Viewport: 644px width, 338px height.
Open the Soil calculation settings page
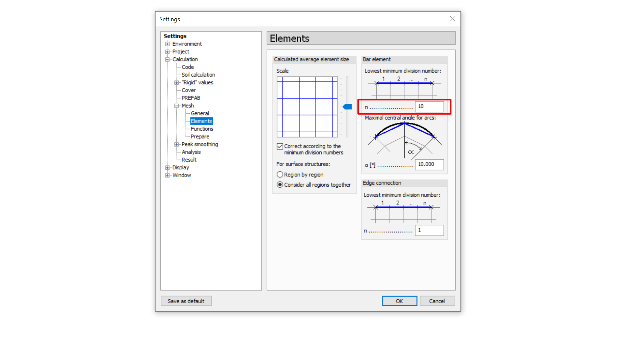click(198, 75)
